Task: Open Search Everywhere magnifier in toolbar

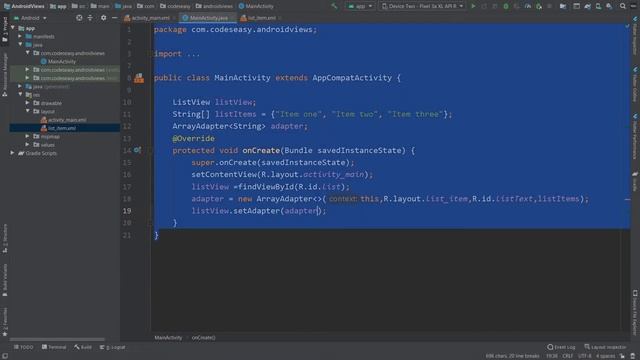Action: point(622,6)
